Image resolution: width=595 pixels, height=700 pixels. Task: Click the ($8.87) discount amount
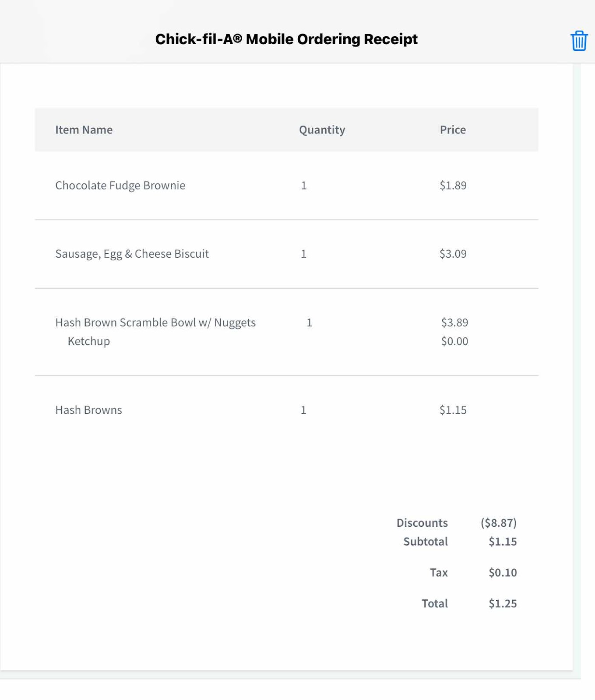tap(498, 523)
